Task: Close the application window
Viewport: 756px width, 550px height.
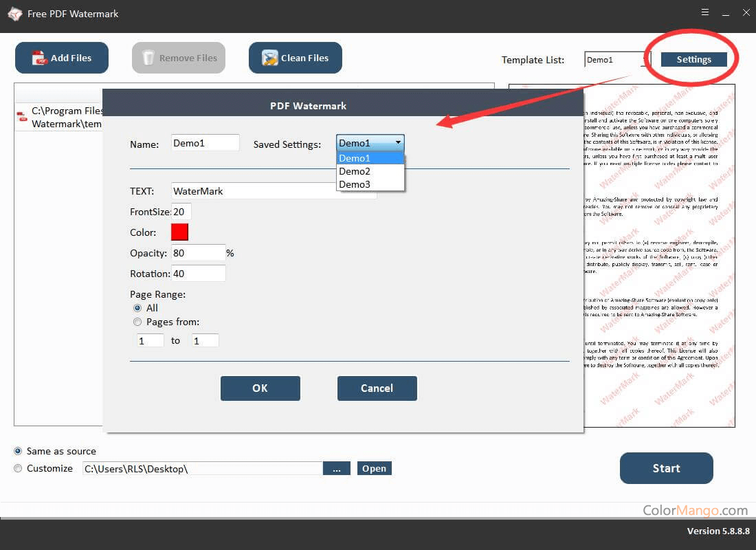Action: 746,12
